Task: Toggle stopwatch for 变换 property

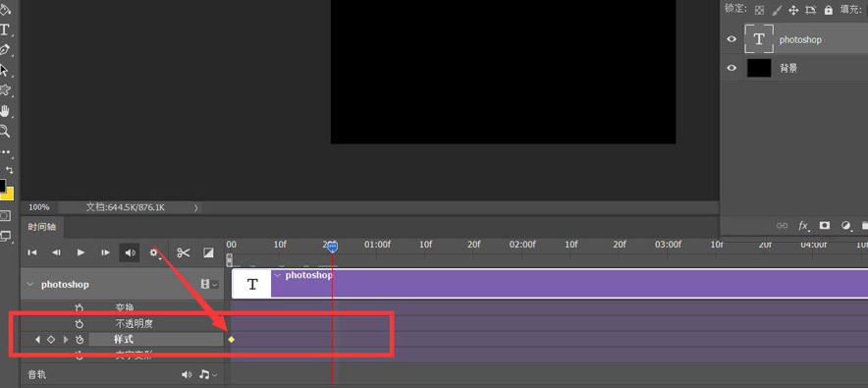Action: [x=80, y=307]
